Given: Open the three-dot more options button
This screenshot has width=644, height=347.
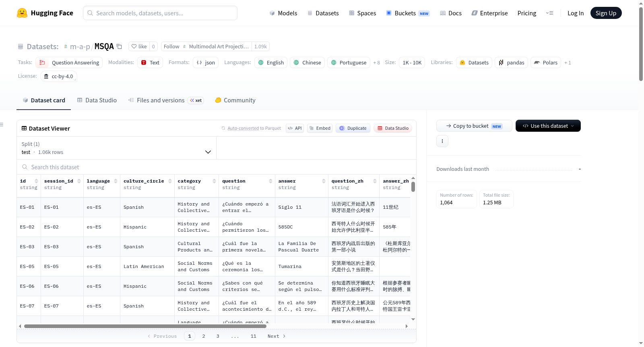Looking at the screenshot, I should click(442, 141).
